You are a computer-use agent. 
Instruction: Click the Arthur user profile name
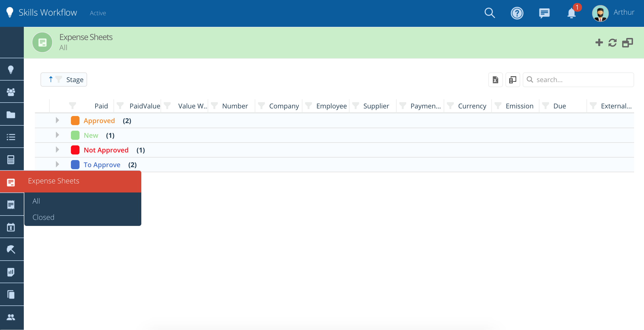pyautogui.click(x=624, y=12)
